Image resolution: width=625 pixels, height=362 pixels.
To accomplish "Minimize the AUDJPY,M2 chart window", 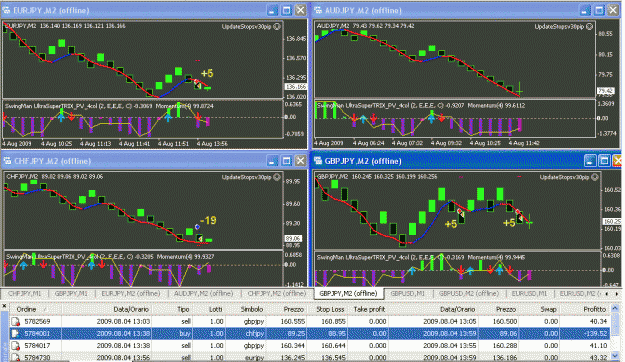I will 585,10.
